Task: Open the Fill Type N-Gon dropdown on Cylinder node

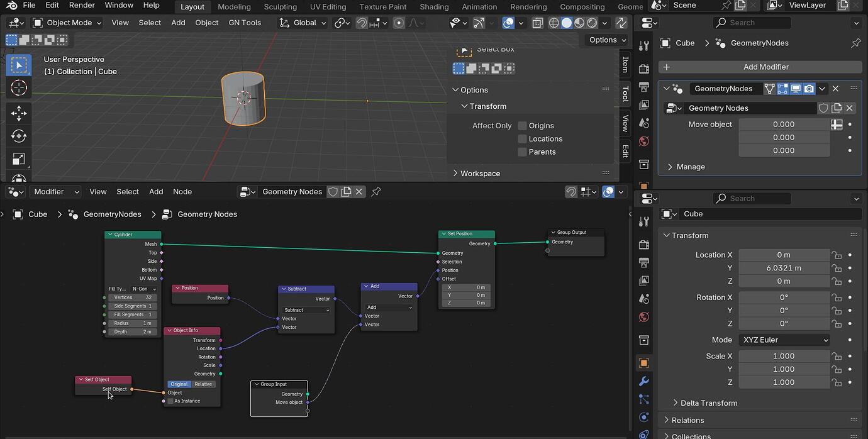Action: 144,289
